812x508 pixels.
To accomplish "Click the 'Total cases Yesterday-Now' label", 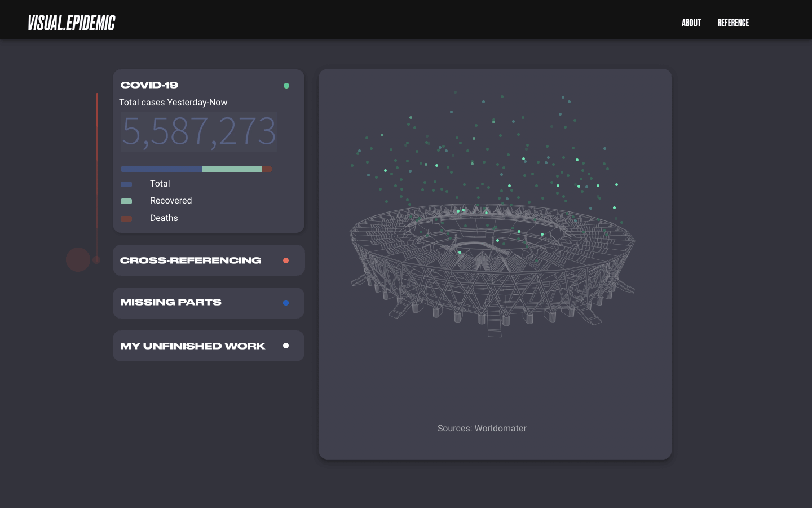I will pyautogui.click(x=173, y=103).
